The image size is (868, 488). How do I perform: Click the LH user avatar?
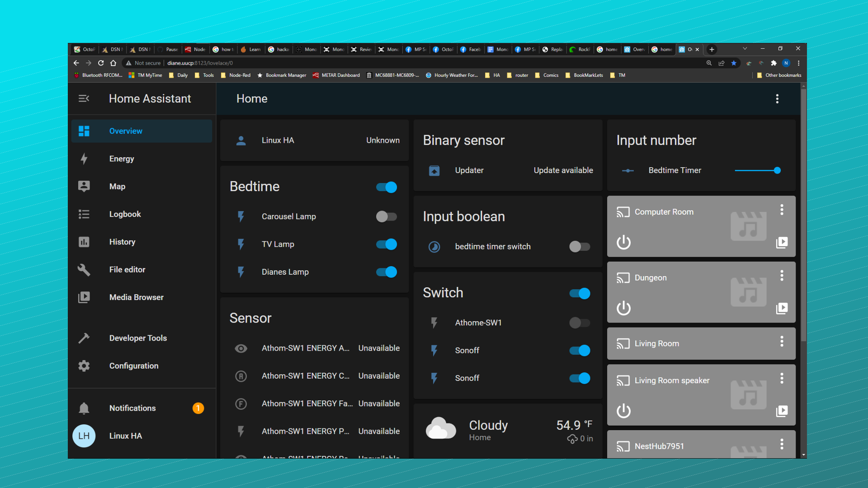click(x=84, y=436)
